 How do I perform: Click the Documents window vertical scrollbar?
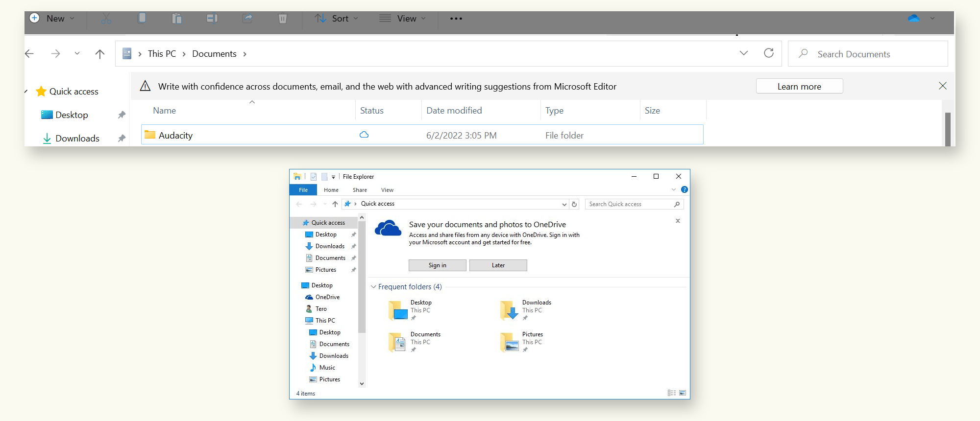click(948, 129)
